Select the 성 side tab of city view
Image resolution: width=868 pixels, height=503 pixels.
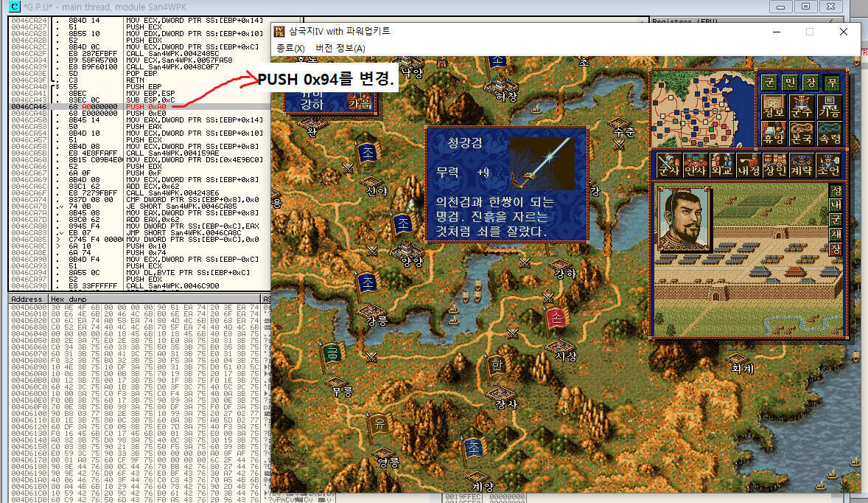click(x=836, y=191)
